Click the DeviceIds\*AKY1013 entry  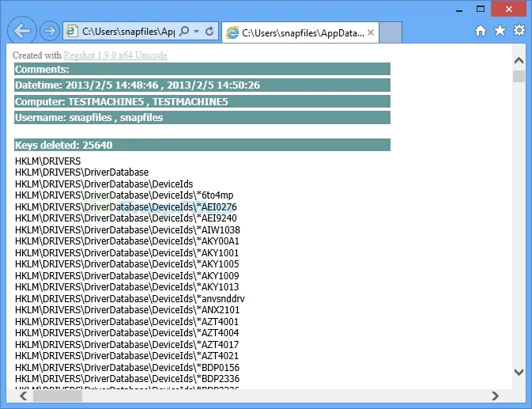point(127,287)
